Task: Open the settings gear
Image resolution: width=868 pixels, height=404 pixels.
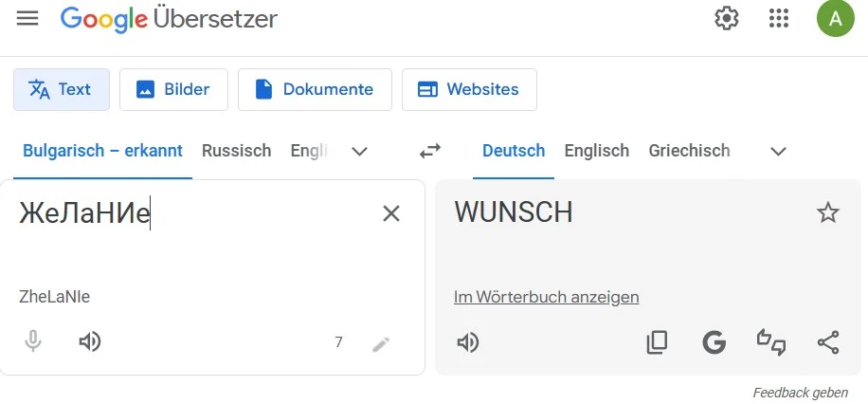Action: [726, 18]
